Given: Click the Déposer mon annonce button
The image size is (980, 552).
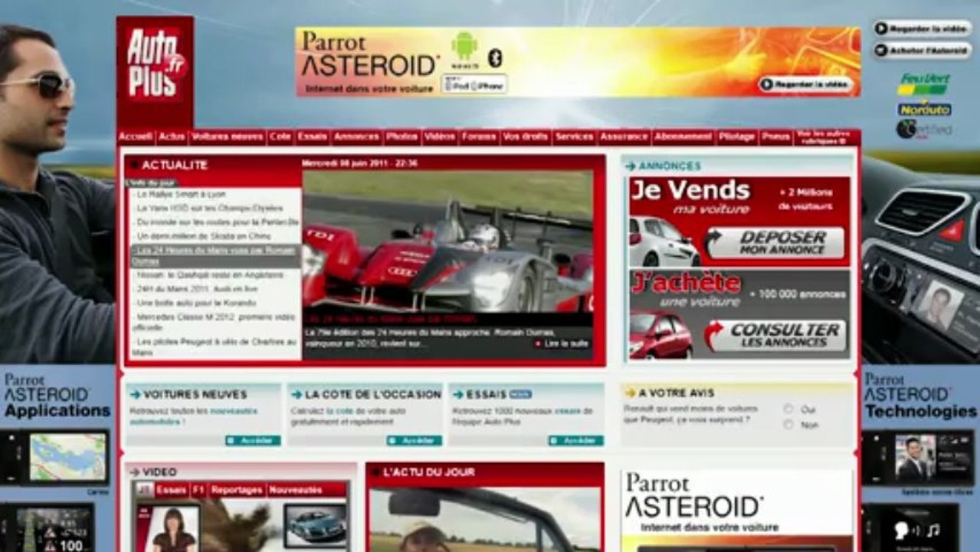Looking at the screenshot, I should tap(775, 243).
